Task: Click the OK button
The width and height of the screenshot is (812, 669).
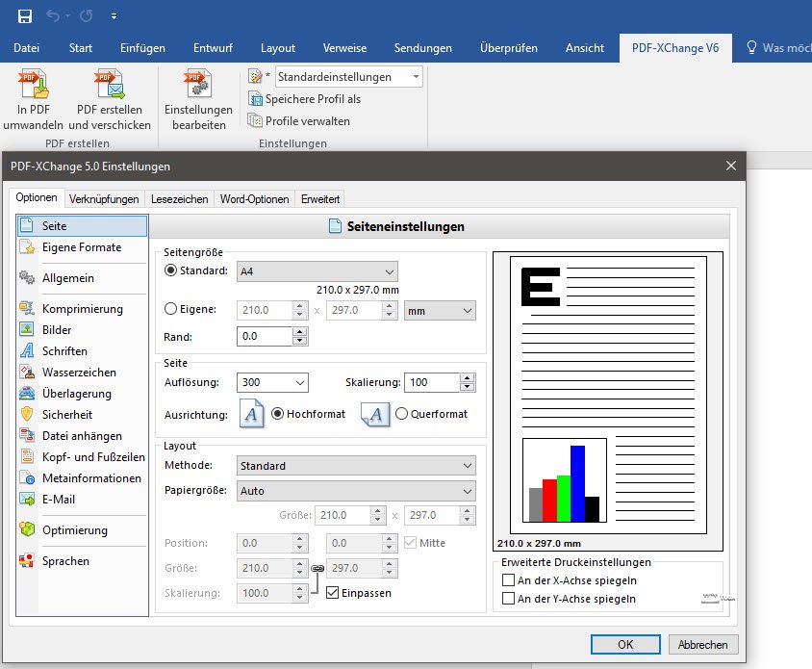Action: [x=625, y=644]
